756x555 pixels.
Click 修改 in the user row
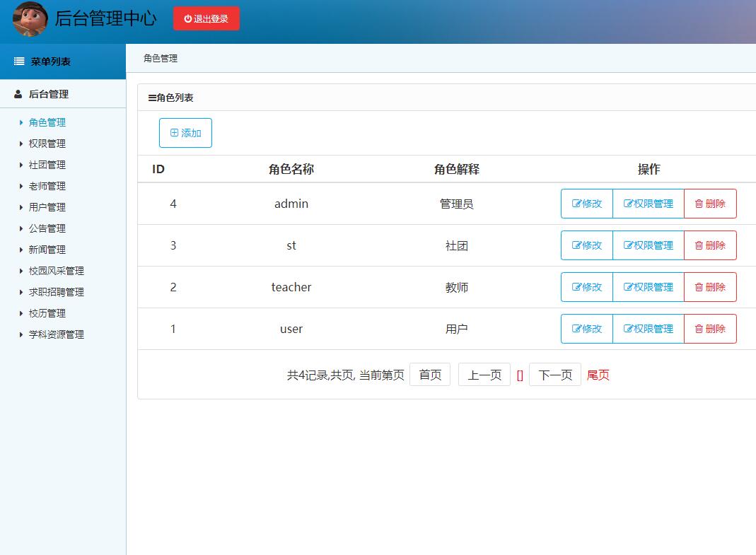click(x=586, y=329)
